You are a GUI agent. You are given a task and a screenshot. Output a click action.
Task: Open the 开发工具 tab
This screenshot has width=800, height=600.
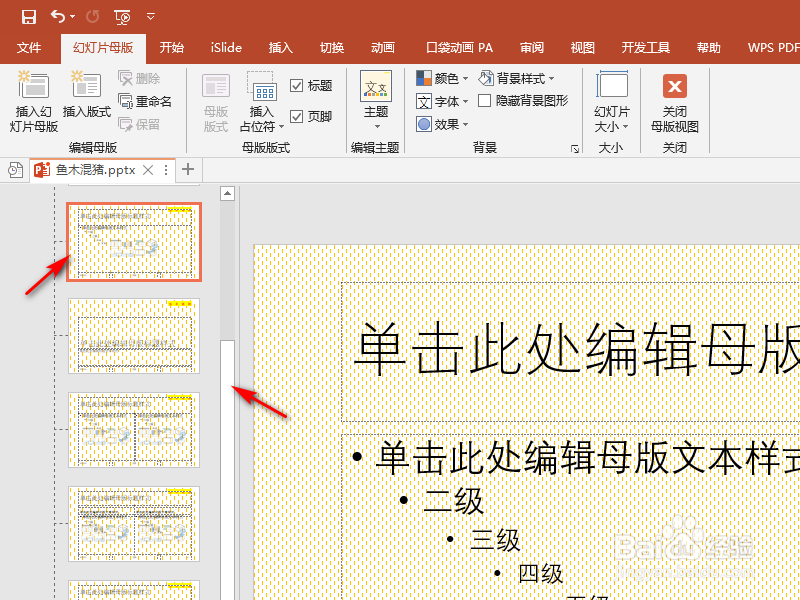(645, 48)
